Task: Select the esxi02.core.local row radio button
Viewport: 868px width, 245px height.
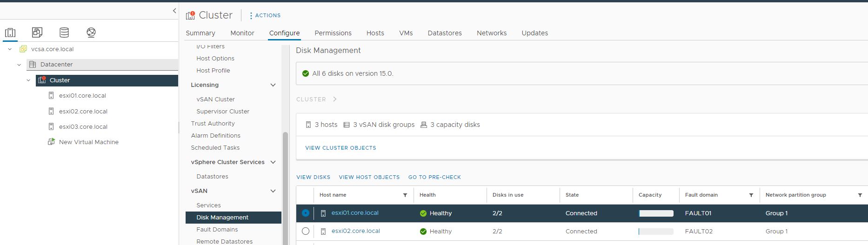Action: coord(306,231)
